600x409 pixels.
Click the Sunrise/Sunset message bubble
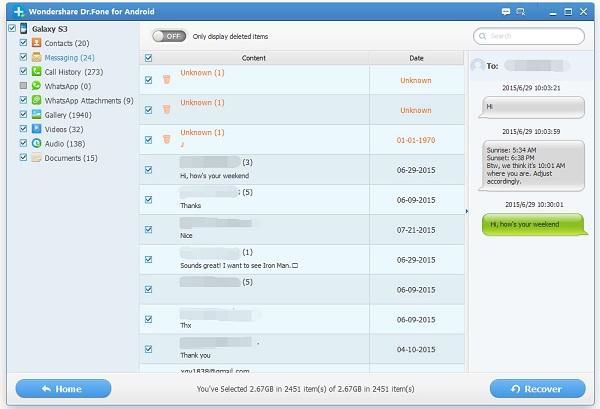coord(533,166)
